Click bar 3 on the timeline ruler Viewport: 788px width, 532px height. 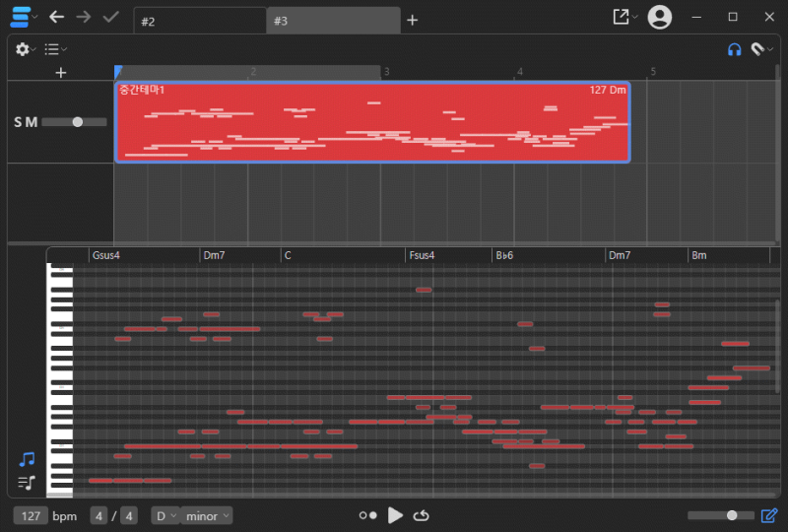tap(386, 72)
